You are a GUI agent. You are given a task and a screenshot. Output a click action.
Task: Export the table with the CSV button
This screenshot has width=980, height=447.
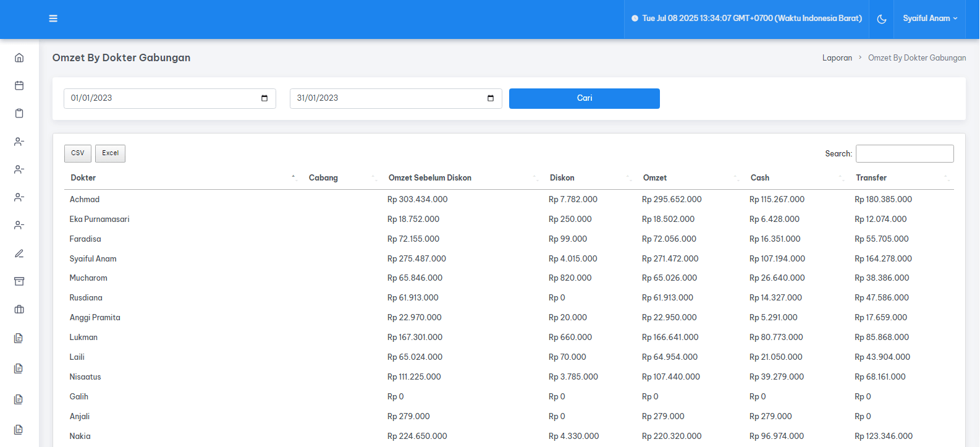click(x=78, y=153)
